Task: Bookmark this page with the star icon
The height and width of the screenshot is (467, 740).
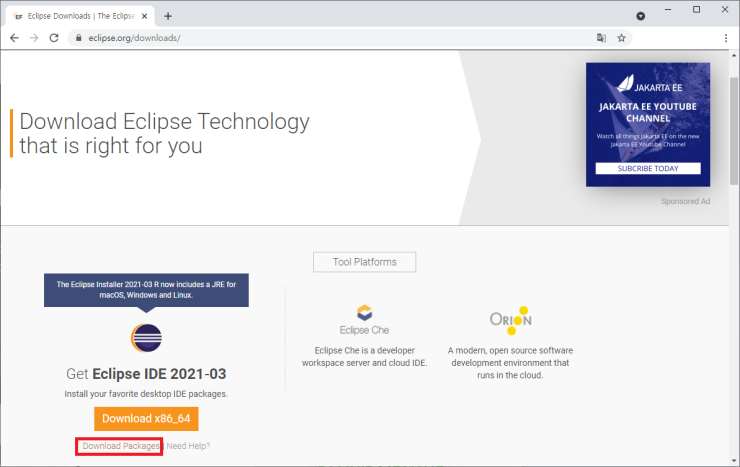Action: 621,38
